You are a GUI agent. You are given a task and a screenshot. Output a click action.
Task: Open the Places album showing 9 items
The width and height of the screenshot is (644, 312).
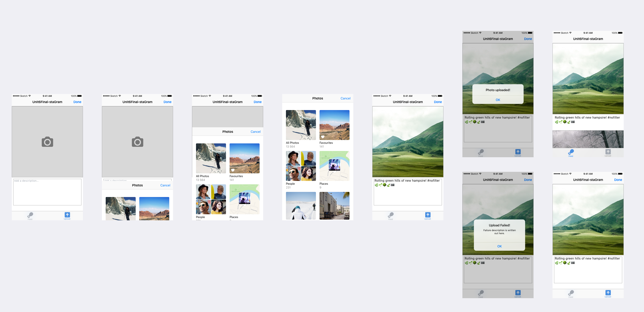(x=334, y=166)
